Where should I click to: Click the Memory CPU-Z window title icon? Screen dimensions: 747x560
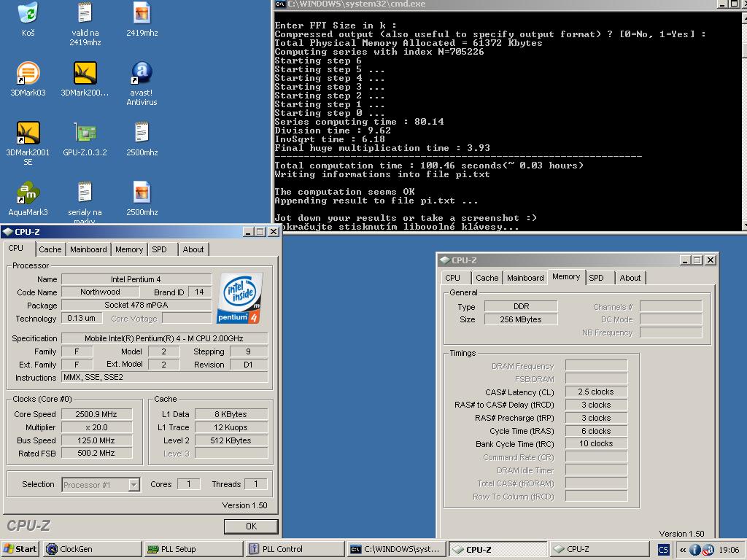pos(444,260)
